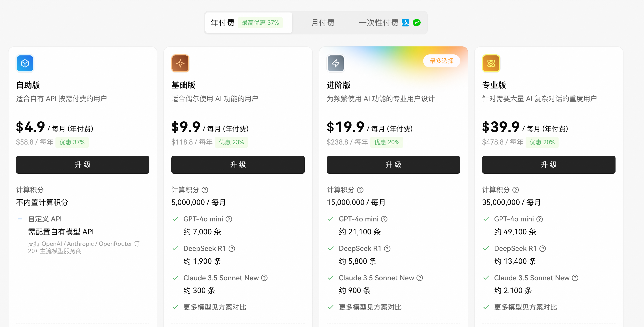Click the lightning bolt icon of 进阶版

(x=335, y=63)
